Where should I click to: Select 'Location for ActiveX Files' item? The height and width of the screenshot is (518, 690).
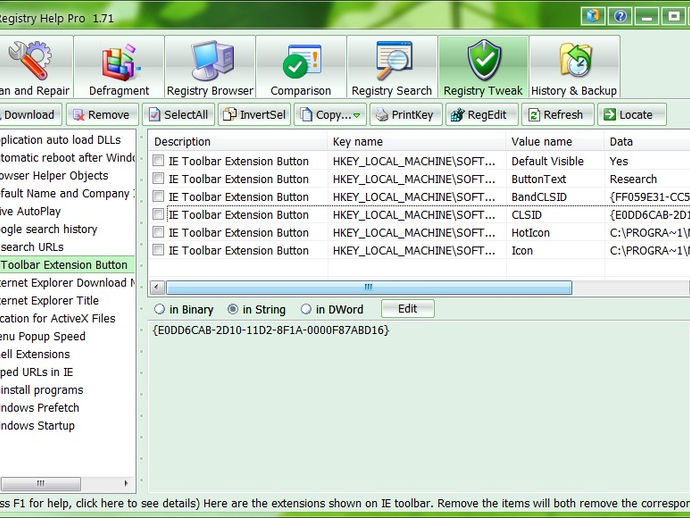click(58, 318)
